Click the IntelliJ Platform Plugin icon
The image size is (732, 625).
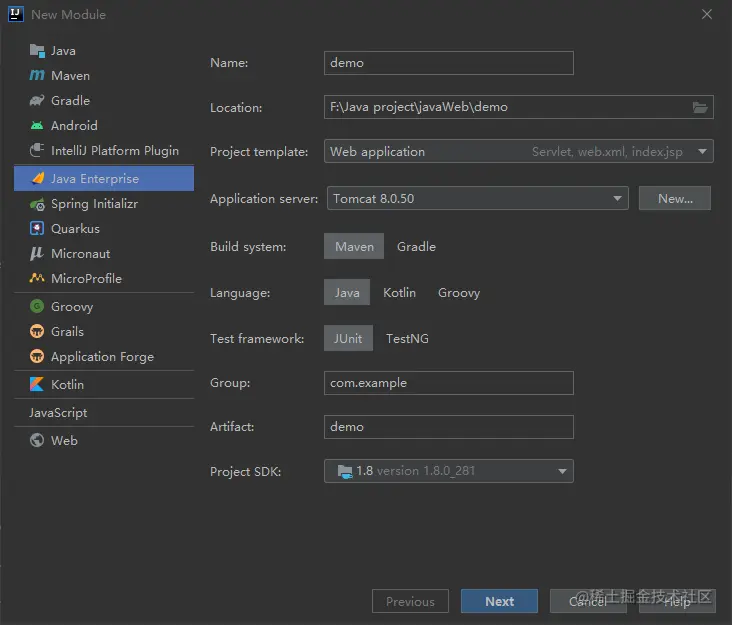click(x=37, y=150)
